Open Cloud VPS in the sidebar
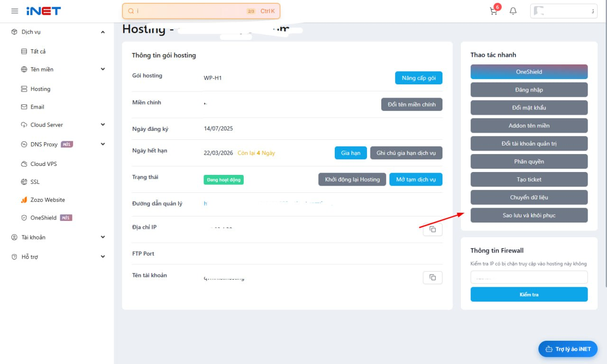Viewport: 607px width, 364px height. [x=44, y=164]
